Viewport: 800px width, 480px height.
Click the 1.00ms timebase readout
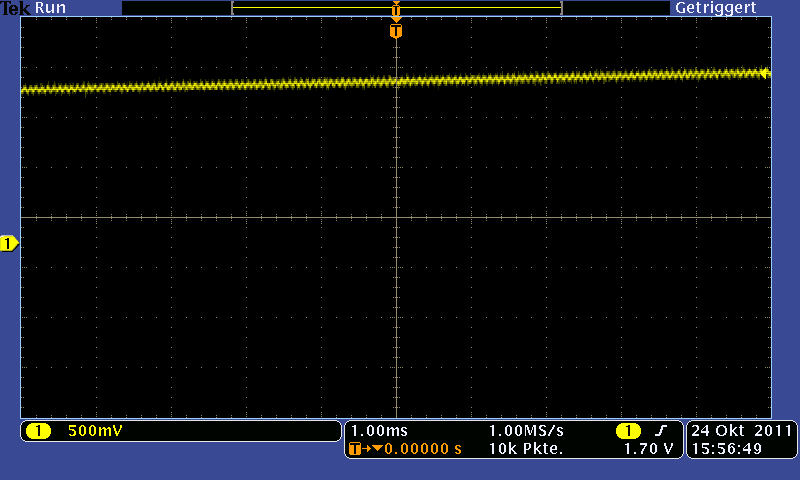click(x=379, y=431)
